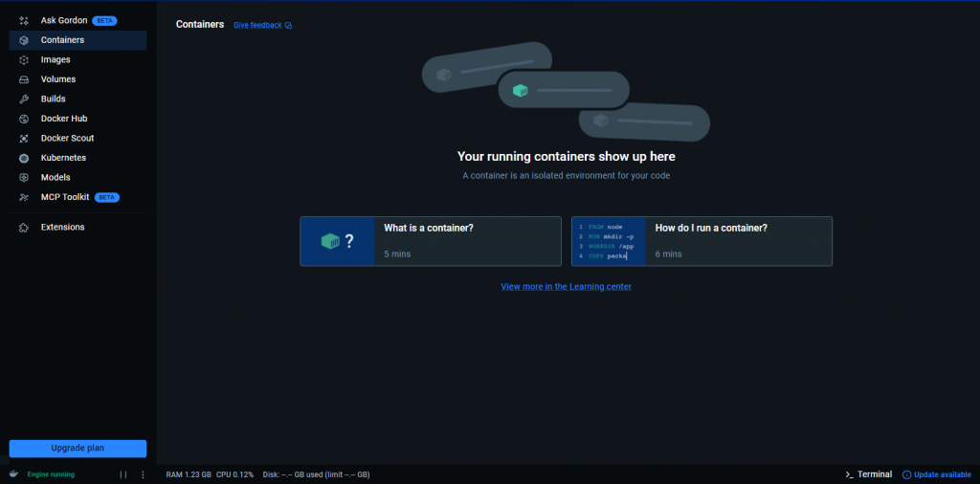Open the engine options three-dot menu
The height and width of the screenshot is (484, 980).
coord(143,474)
